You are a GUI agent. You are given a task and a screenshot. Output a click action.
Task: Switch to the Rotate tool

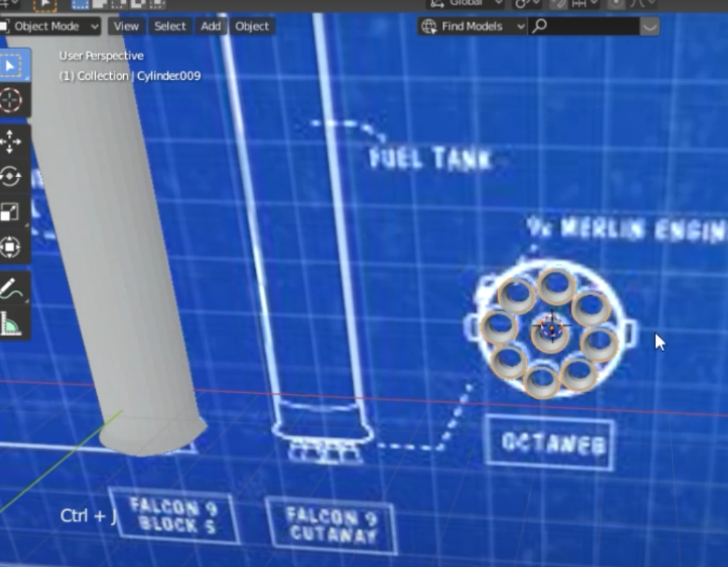click(x=11, y=176)
